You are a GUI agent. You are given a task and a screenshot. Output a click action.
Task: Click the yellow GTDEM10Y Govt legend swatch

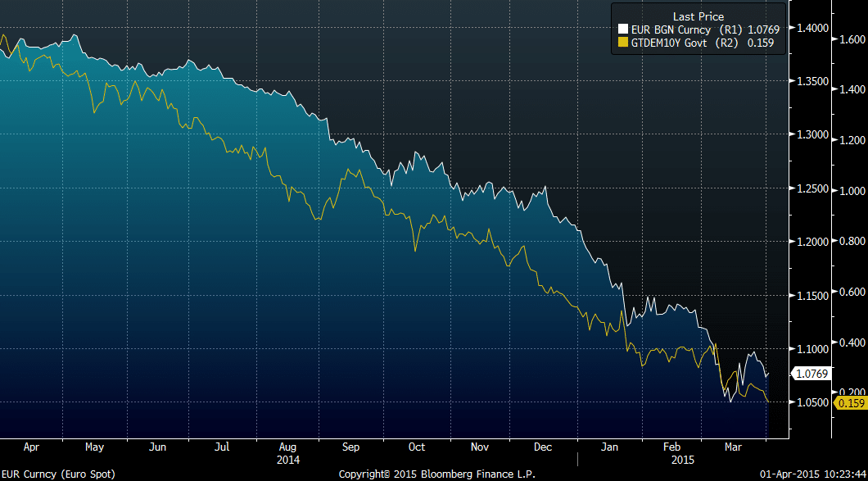(622, 43)
